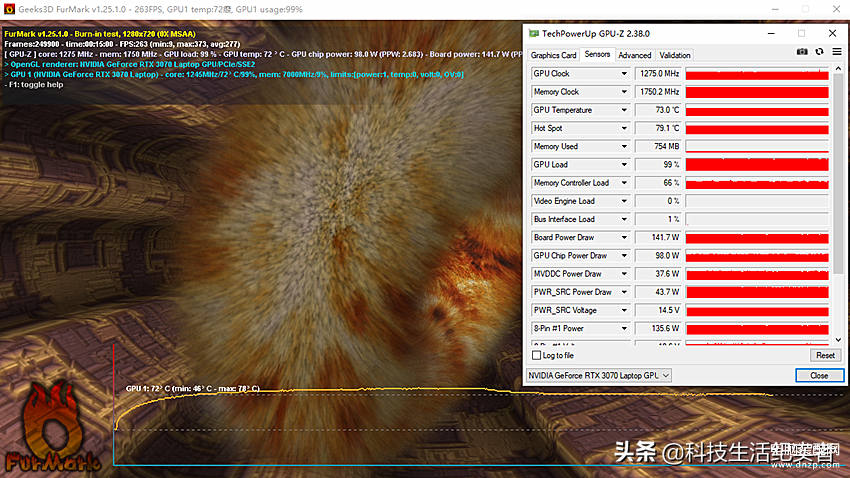Go to the Validation tab
The width and height of the screenshot is (850, 478).
pos(674,55)
